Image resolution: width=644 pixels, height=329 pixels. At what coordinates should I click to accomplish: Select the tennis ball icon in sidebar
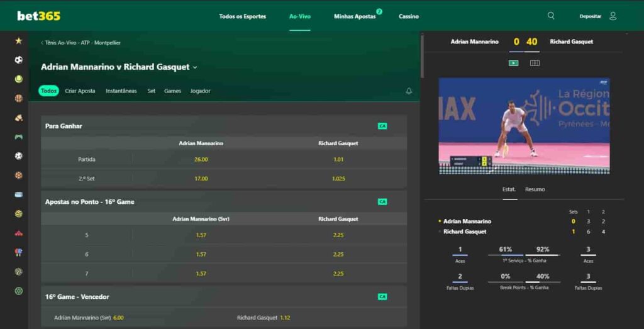(x=18, y=79)
